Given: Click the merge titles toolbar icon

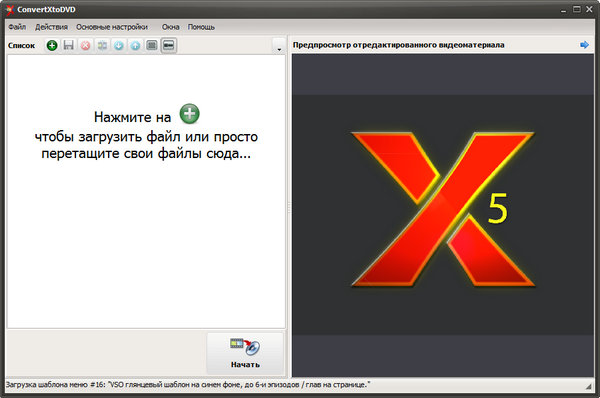Looking at the screenshot, I should (x=102, y=46).
